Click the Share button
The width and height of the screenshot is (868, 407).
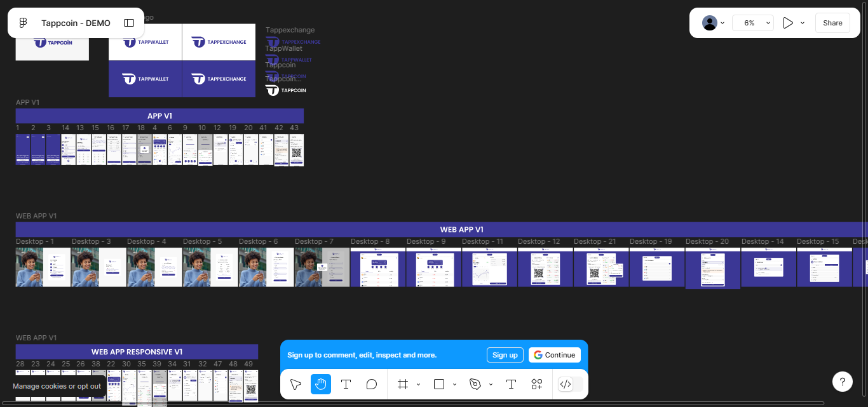[832, 23]
